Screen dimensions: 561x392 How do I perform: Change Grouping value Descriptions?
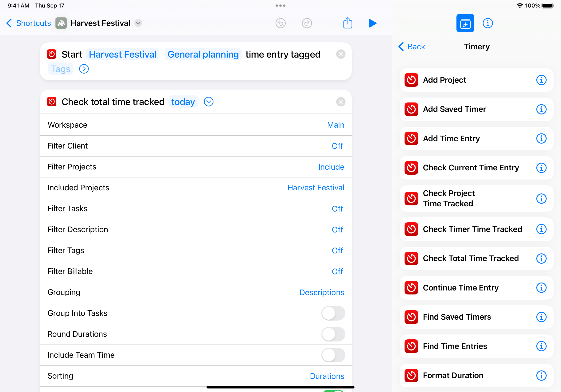pos(322,293)
